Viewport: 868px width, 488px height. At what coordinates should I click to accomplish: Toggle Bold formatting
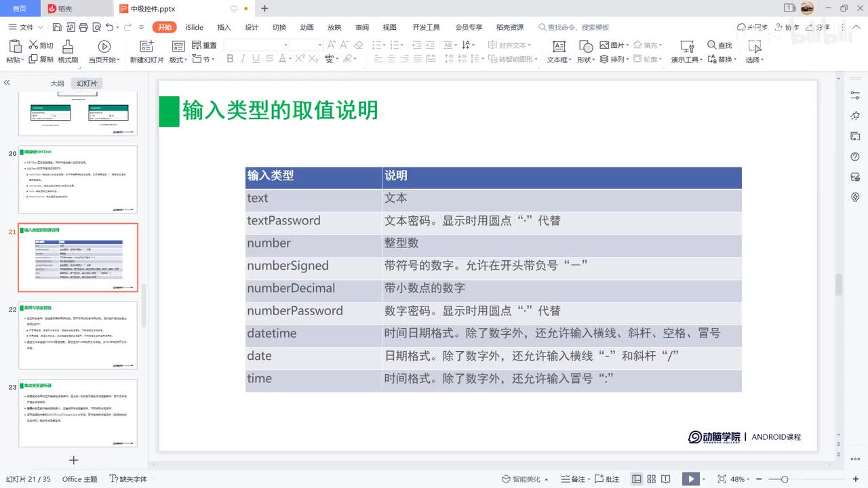point(230,59)
